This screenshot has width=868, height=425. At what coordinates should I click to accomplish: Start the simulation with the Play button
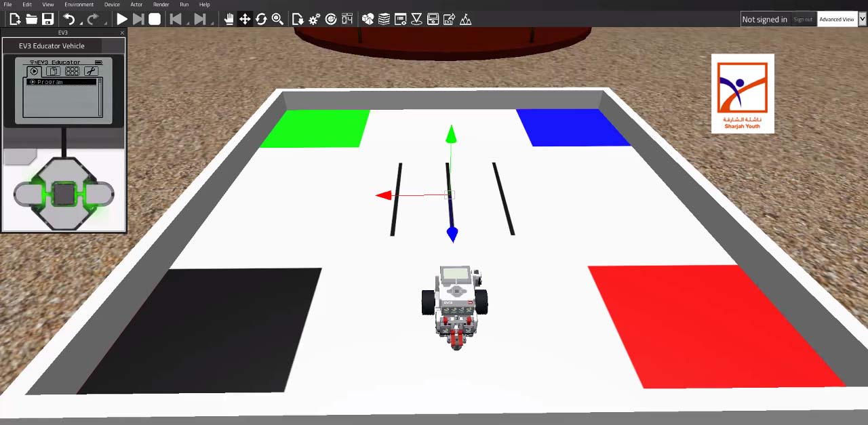click(122, 20)
